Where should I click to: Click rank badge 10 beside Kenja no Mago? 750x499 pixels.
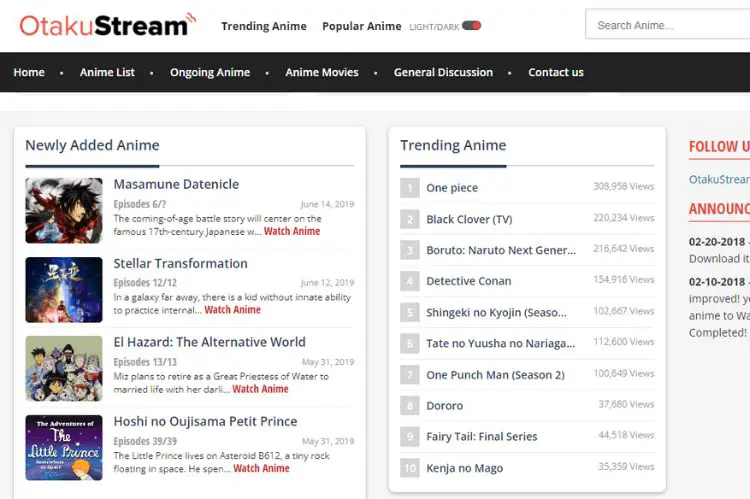410,468
